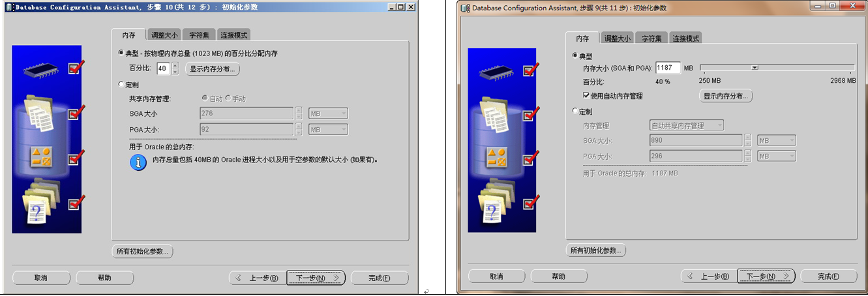
Task: Click red checkmark beside shapes icon in right window
Action: pyautogui.click(x=531, y=158)
